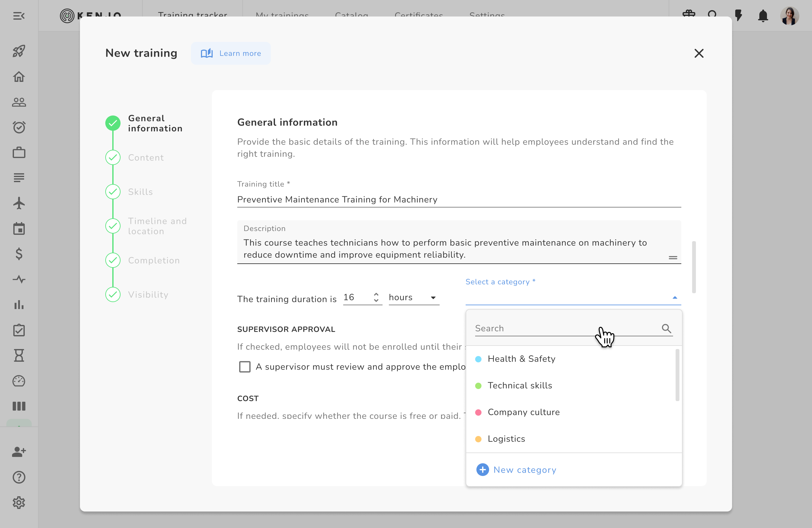The image size is (812, 528).
Task: Increase the training duration stepper
Action: pyautogui.click(x=376, y=294)
